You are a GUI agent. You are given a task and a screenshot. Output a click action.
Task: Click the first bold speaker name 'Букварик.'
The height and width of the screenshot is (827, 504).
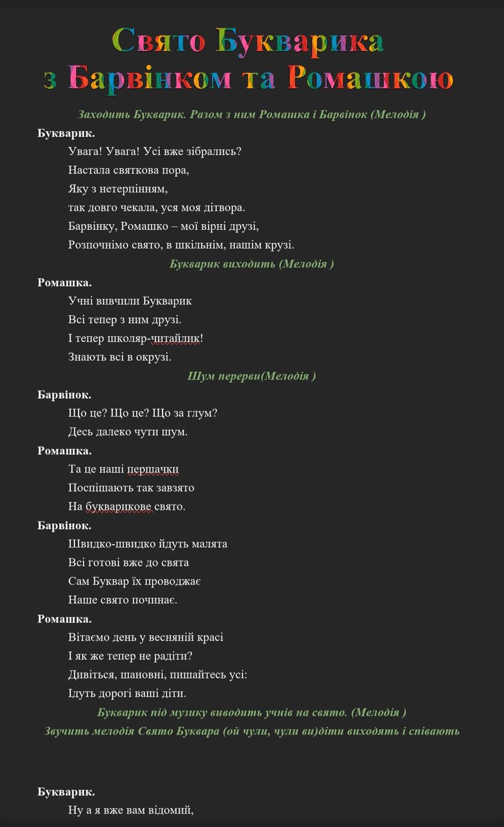coord(66,133)
